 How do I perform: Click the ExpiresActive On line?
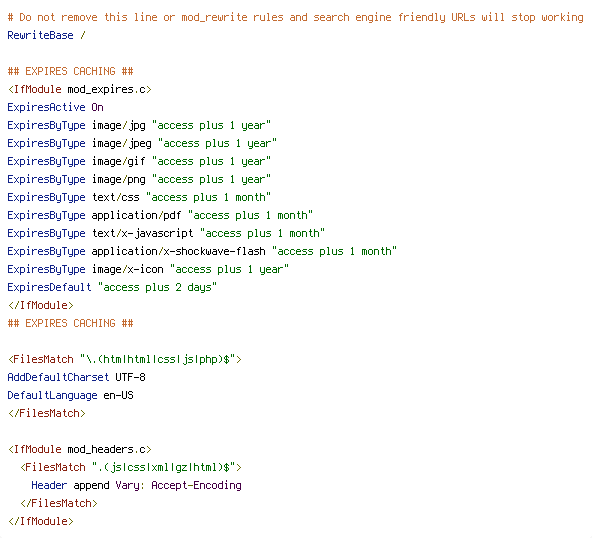click(x=56, y=108)
